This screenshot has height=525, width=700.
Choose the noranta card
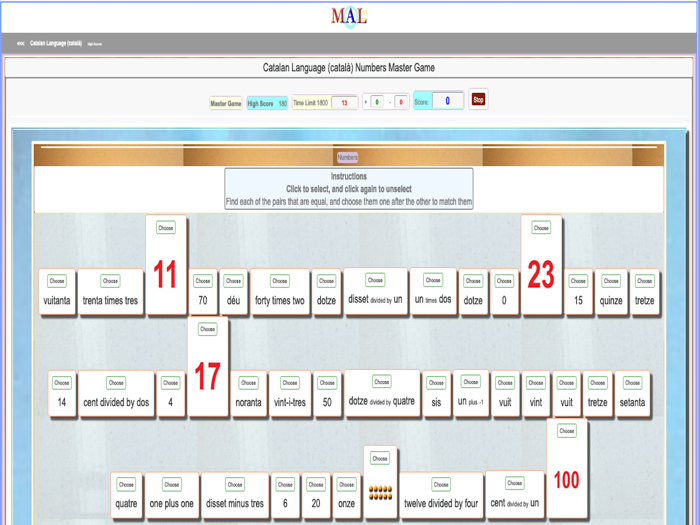click(249, 383)
